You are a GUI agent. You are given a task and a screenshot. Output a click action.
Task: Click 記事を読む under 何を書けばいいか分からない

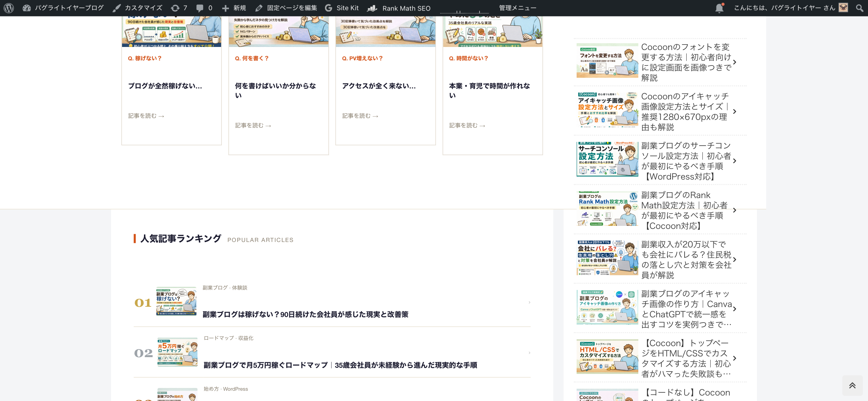[253, 125]
